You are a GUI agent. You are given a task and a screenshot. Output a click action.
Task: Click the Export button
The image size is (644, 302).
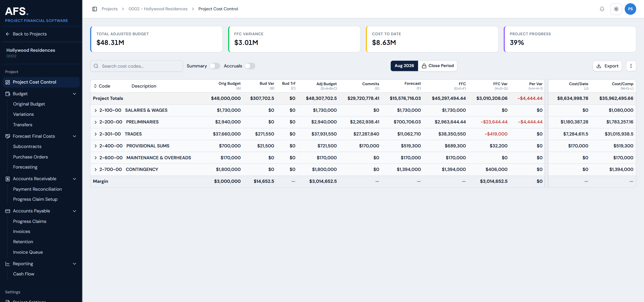[x=608, y=66]
